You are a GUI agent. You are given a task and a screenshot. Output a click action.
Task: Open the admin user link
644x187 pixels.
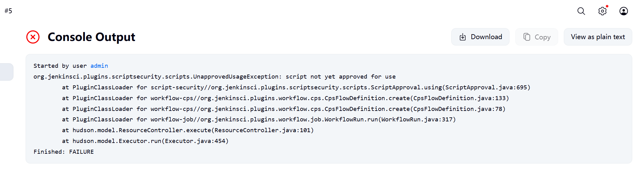[x=99, y=66]
